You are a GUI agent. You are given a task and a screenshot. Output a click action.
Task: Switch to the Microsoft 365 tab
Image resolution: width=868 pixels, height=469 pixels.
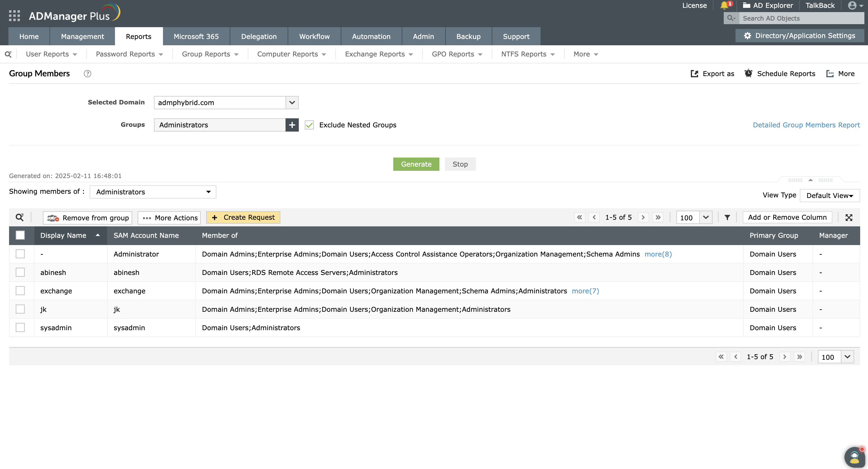pyautogui.click(x=196, y=36)
